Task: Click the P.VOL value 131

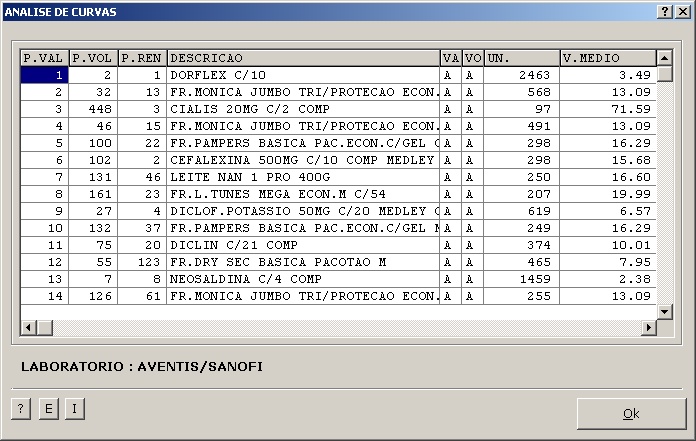Action: click(x=100, y=177)
